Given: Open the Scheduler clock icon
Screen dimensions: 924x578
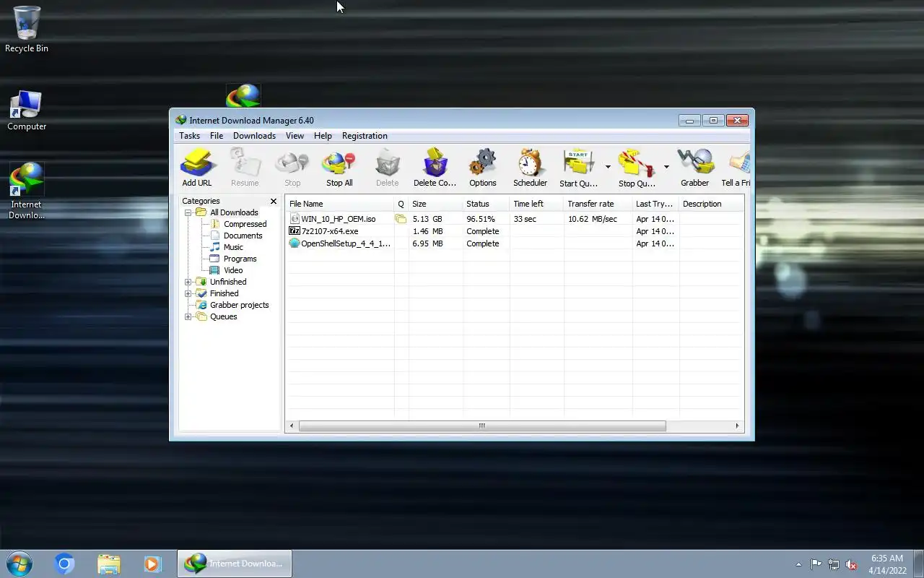Looking at the screenshot, I should (530, 168).
